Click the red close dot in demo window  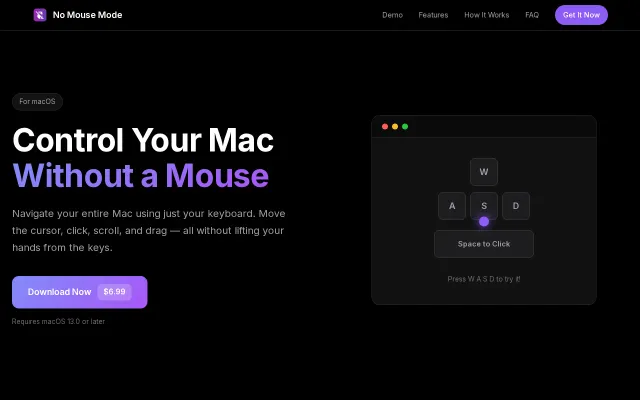tap(384, 127)
